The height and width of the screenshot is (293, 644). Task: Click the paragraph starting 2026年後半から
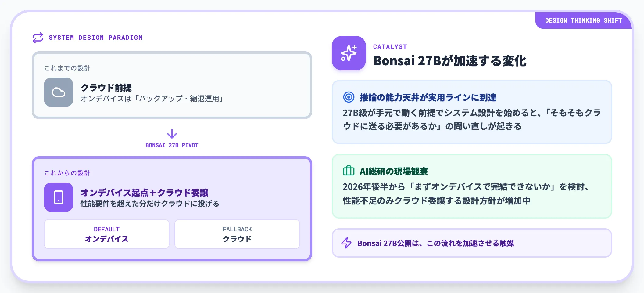(467, 194)
